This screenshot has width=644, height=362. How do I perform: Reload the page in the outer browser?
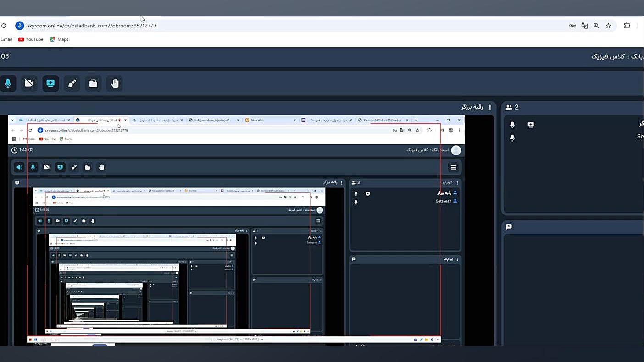4,26
